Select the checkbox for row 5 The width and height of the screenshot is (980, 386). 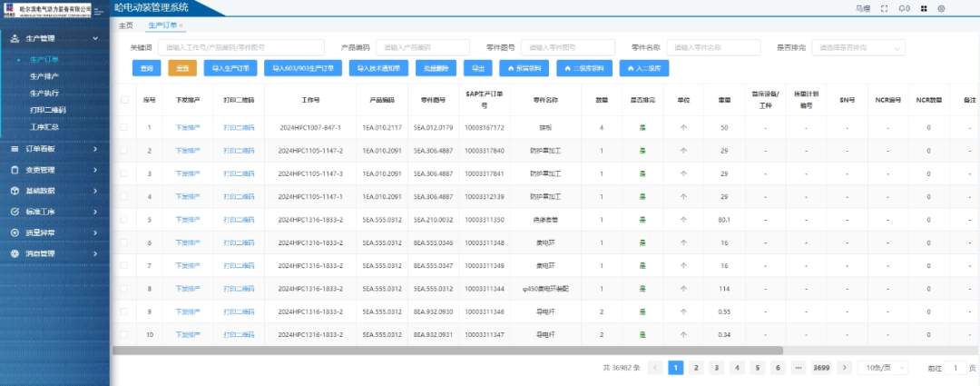pos(124,220)
